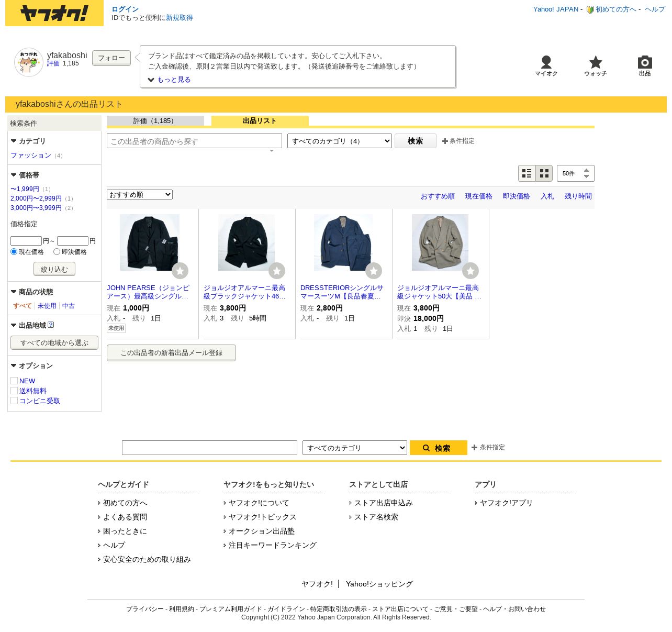The image size is (672, 632).
Task: Open the Yahoo! JAPAN header link
Action: (556, 9)
